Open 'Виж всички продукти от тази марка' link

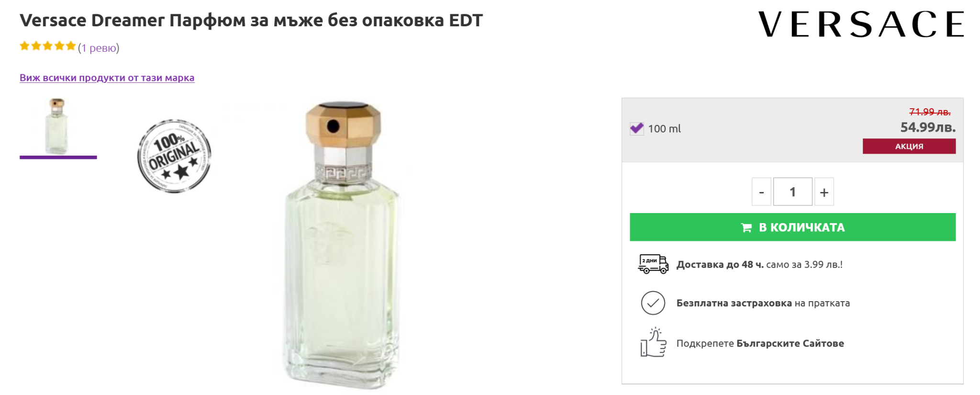coord(107,78)
